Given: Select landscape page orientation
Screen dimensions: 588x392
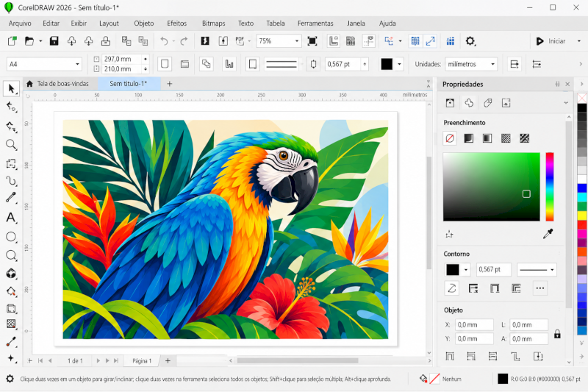Looking at the screenshot, I should tap(184, 64).
